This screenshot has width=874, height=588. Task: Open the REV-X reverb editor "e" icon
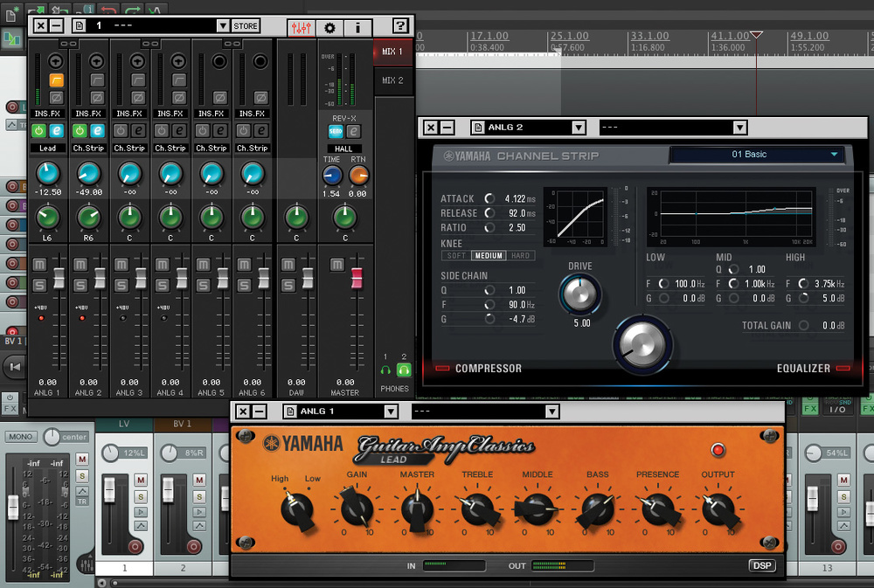pos(353,132)
